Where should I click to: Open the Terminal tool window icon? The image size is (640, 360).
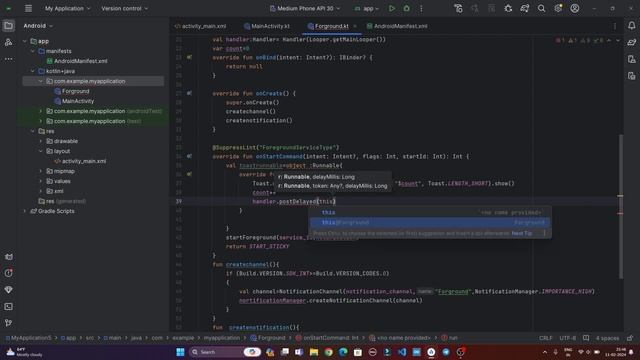pos(8,307)
